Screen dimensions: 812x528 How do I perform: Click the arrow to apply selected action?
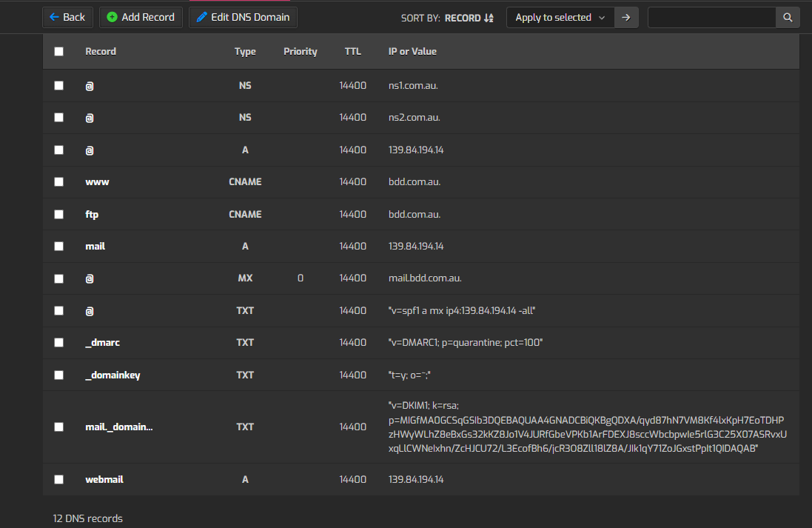(626, 17)
